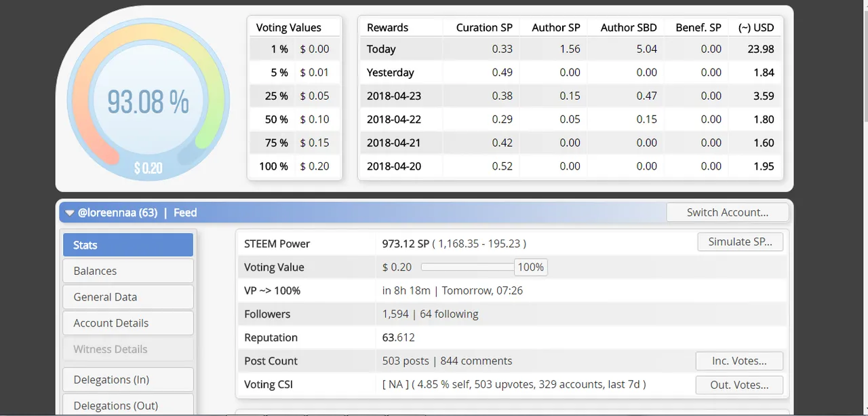
Task: Open the Inc. Votes panel
Action: tap(738, 361)
